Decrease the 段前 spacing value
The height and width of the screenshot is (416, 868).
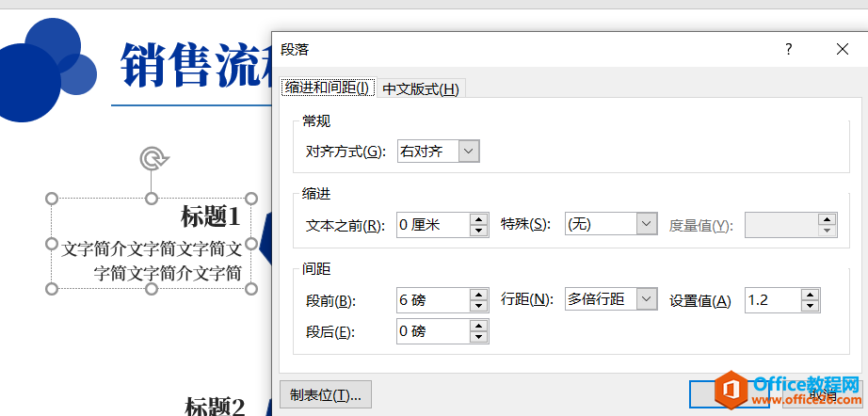coord(479,307)
